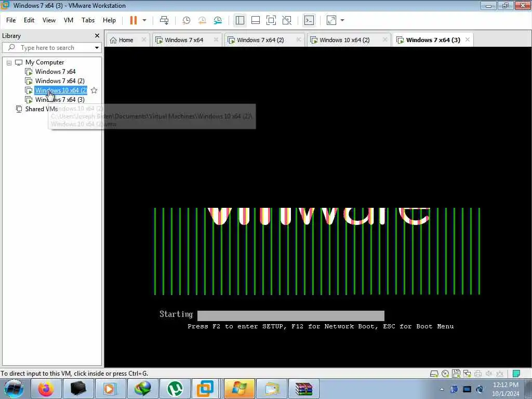Revert the VM to its previous snapshot
Viewport: 532px width, 399px height.
click(202, 20)
